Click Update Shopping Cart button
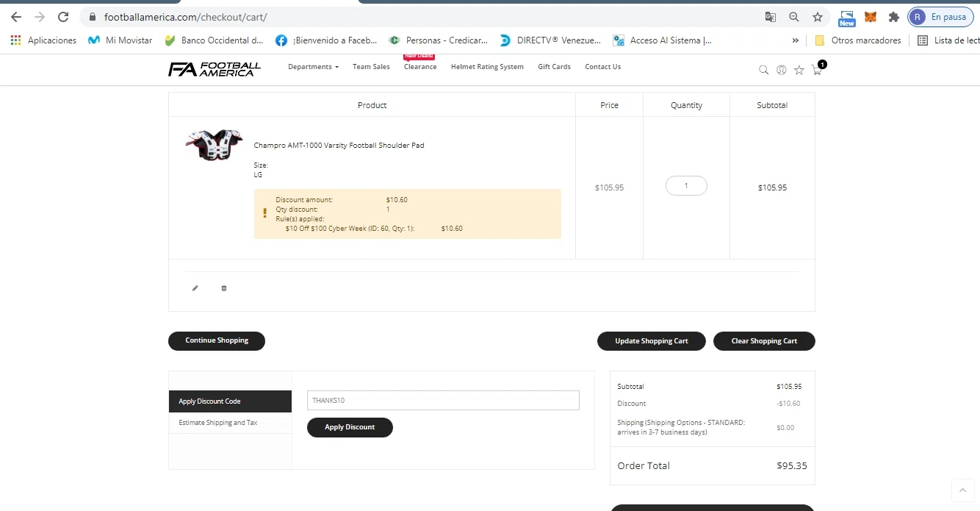 pos(652,341)
